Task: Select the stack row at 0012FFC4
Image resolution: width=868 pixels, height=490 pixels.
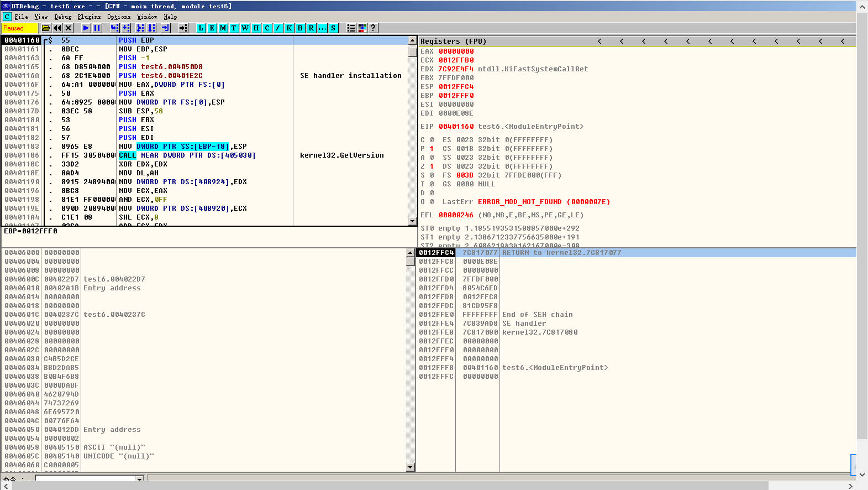Action: tap(636, 253)
